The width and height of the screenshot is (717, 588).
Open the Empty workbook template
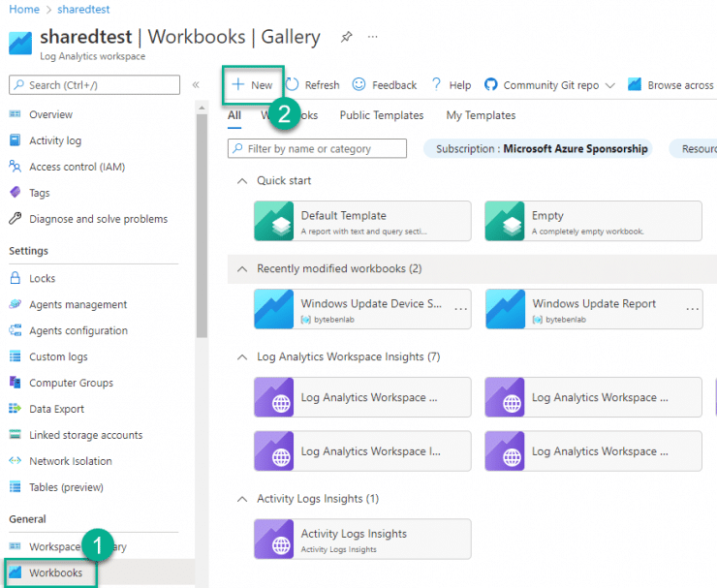point(593,222)
